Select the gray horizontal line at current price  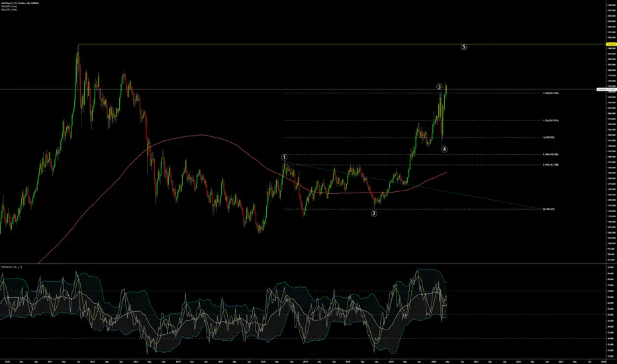pyautogui.click(x=299, y=90)
